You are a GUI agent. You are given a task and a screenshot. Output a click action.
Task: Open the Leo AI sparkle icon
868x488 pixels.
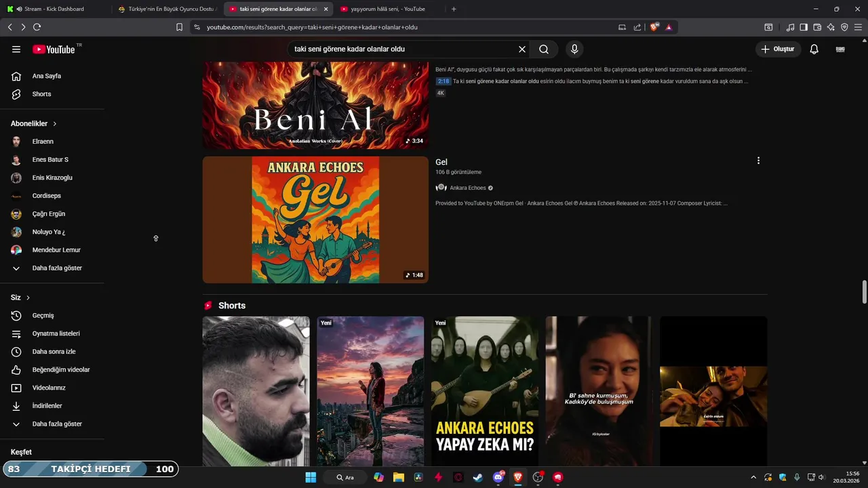click(831, 27)
